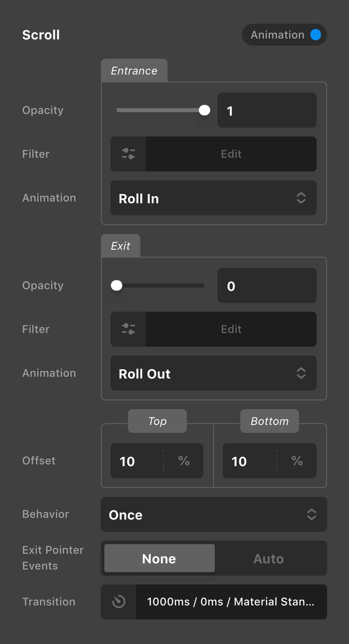349x644 pixels.
Task: Select Auto for Exit Pointer Events
Action: [x=268, y=559]
